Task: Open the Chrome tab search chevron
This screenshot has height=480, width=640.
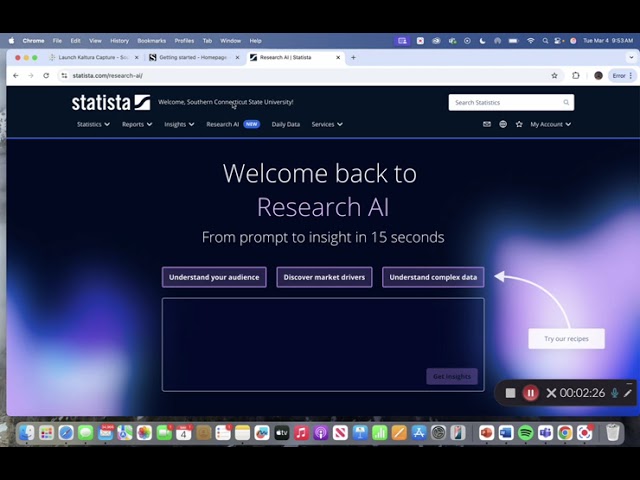Action: pos(631,58)
